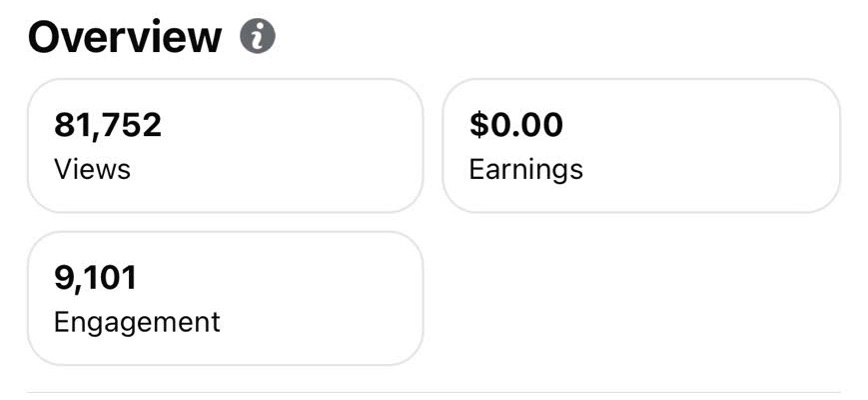Click the $0.00 earnings amount
The image size is (868, 400).
coord(516,125)
